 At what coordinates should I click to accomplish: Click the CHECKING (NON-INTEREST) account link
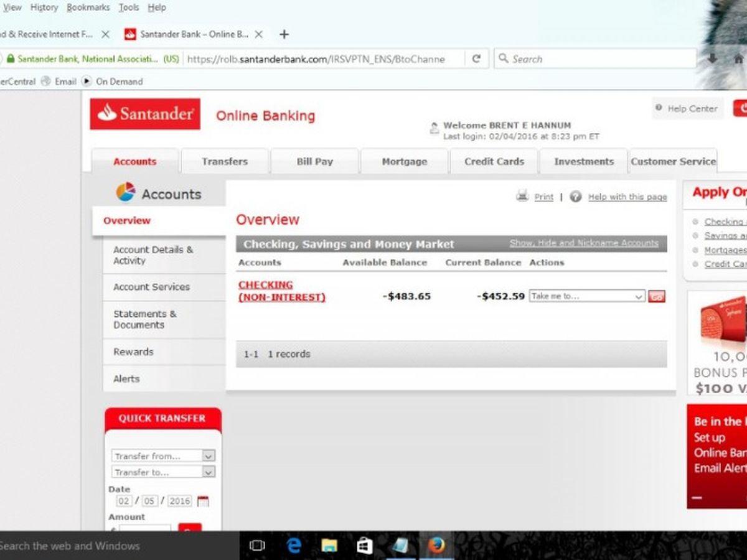point(281,291)
